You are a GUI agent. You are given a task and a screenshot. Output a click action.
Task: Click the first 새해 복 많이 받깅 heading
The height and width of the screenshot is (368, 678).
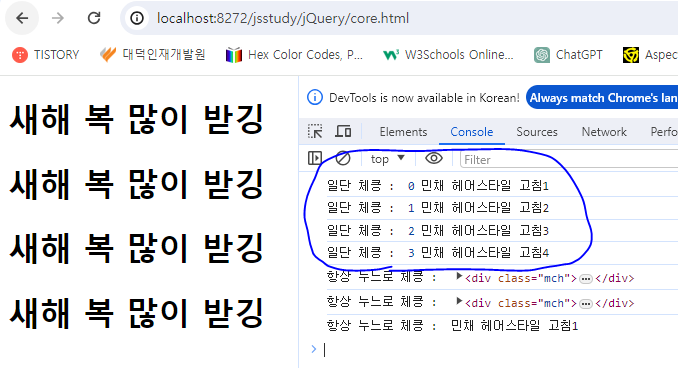point(137,119)
